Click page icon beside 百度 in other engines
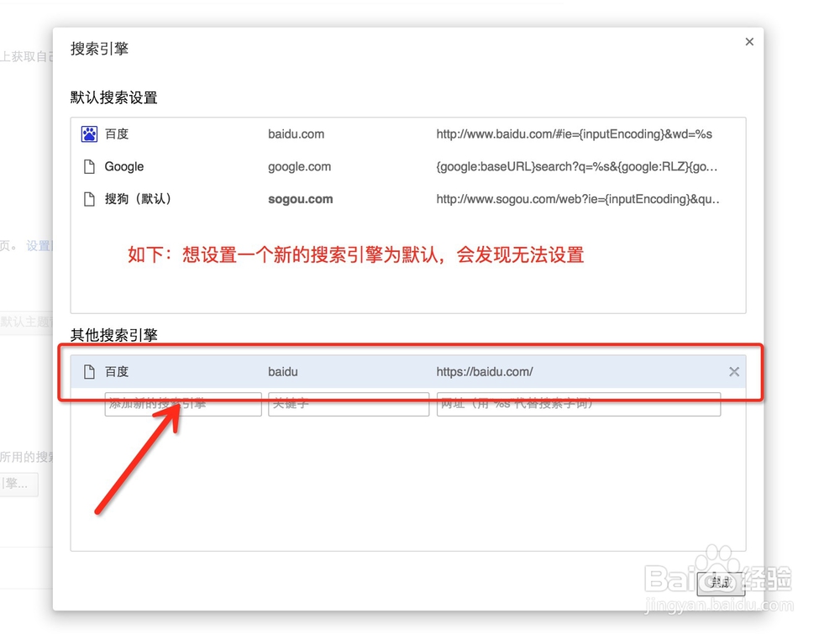The height and width of the screenshot is (634, 840). (x=89, y=372)
